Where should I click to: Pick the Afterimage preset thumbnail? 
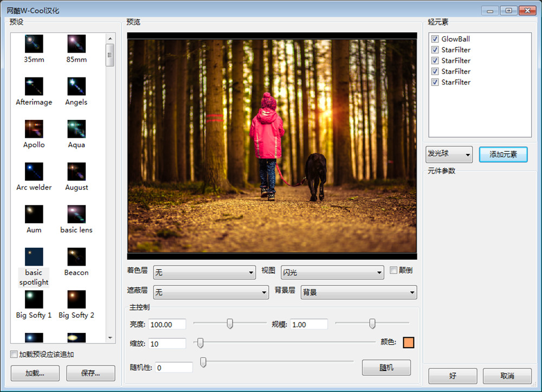pos(34,86)
